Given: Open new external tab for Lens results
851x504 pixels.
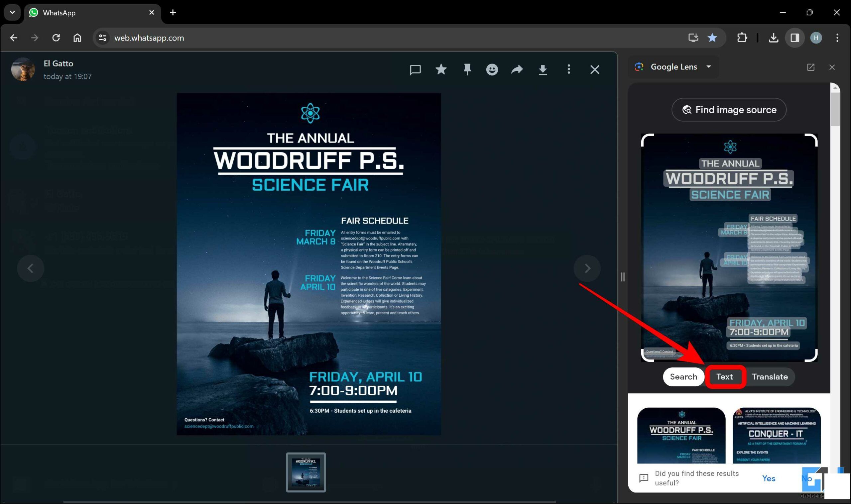Looking at the screenshot, I should (x=811, y=66).
